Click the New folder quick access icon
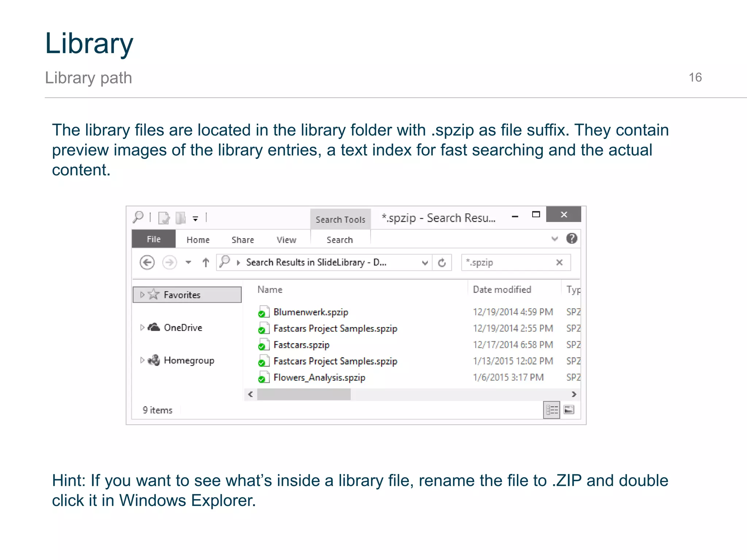 tap(181, 218)
